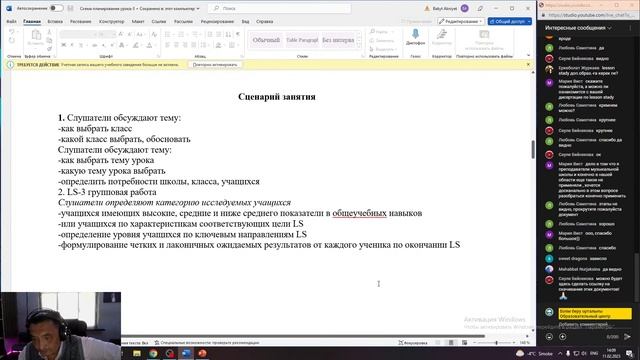Viewport: 640px width, 360px height.
Task: Switch to the Вставка ribbon tab
Action: tap(55, 21)
